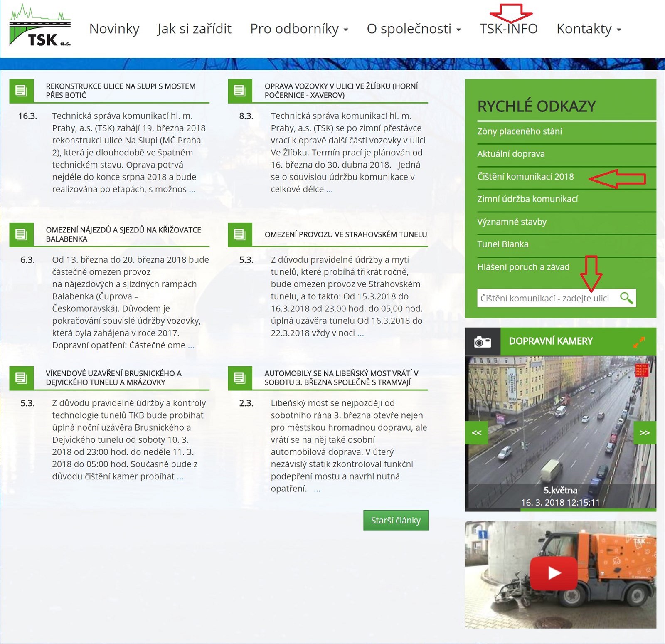Open Čištění komunikací 2018 quick link
Screen dimensions: 665x644
pyautogui.click(x=525, y=177)
